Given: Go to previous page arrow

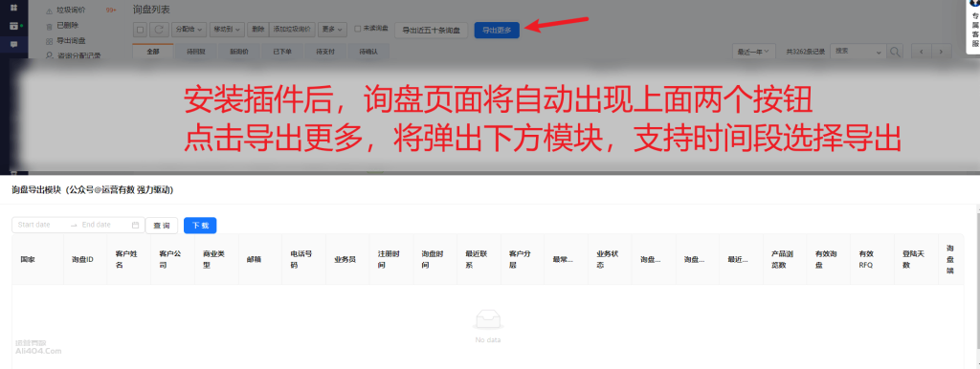Looking at the screenshot, I should point(922,52).
